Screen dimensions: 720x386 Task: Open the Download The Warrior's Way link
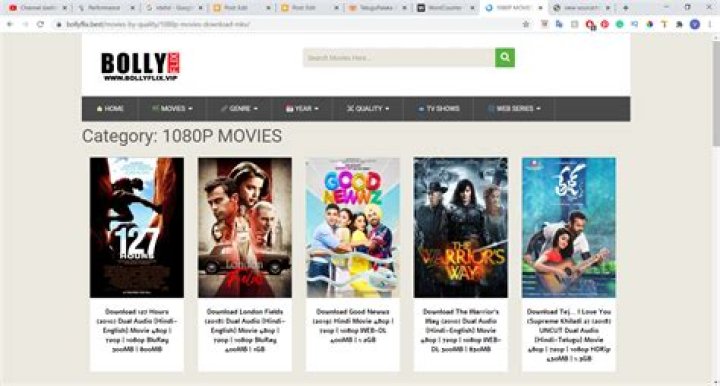(x=461, y=330)
